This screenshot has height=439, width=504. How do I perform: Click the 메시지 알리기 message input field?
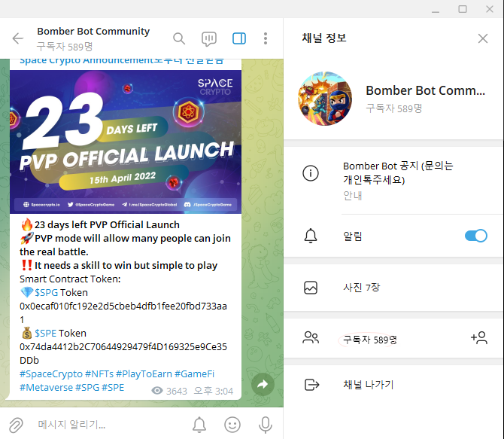pos(109,425)
